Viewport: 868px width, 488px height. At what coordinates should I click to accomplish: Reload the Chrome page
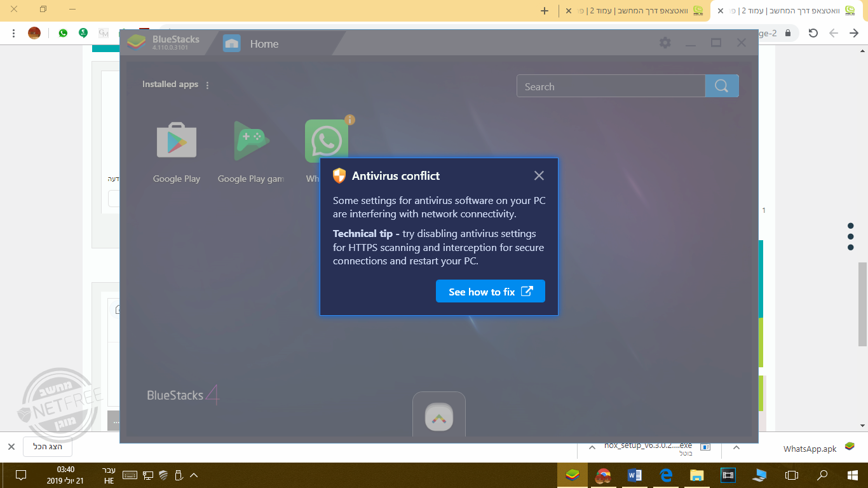[x=813, y=33]
